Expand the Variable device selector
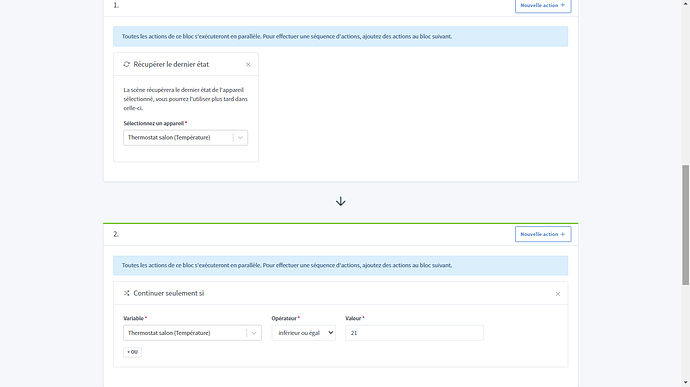The width and height of the screenshot is (690, 387). coord(192,333)
